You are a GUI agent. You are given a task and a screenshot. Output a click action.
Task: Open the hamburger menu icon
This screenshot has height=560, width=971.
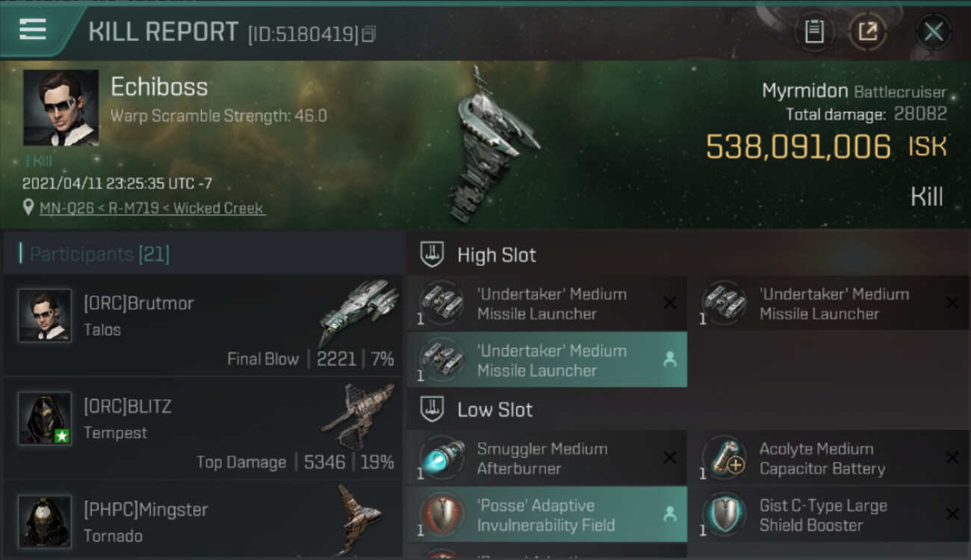(x=32, y=30)
